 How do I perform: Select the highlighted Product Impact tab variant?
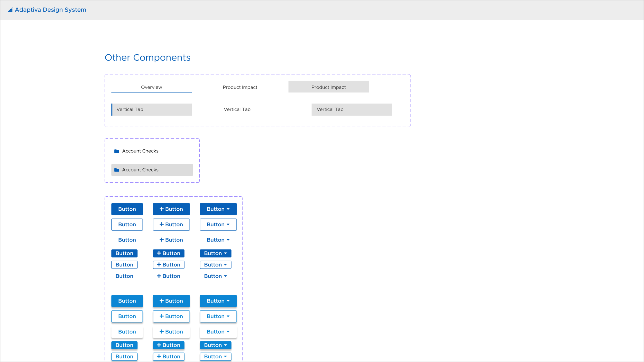[328, 87]
